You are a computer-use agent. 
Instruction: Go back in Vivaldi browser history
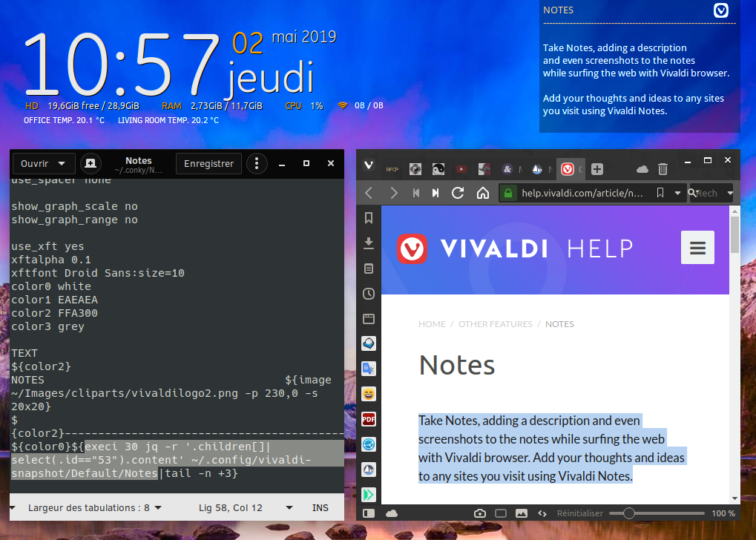pyautogui.click(x=369, y=193)
